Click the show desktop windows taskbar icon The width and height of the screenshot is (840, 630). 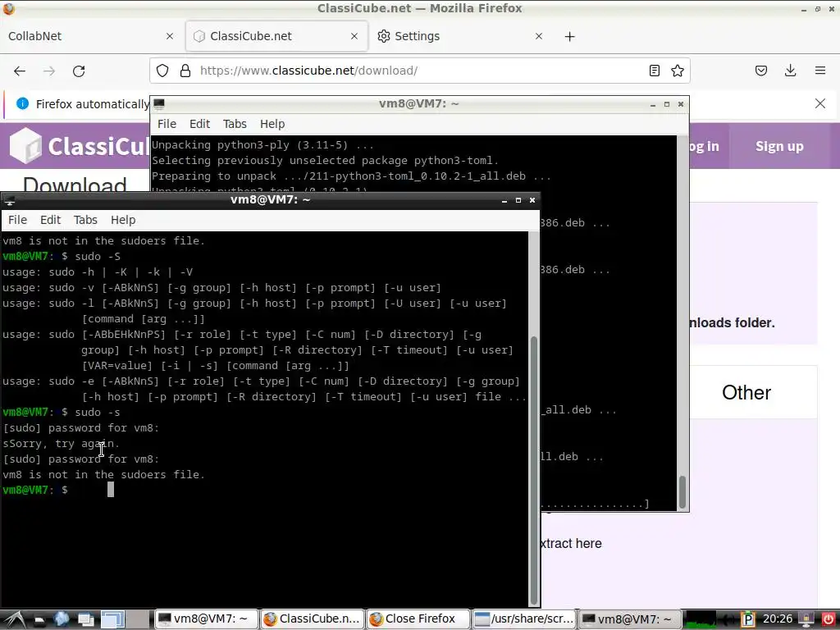click(x=85, y=620)
